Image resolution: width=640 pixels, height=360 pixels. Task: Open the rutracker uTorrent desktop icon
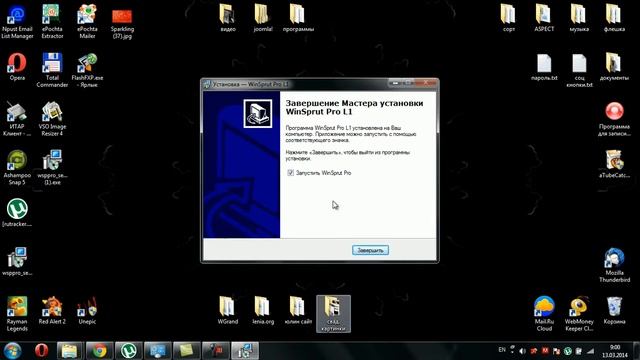tap(17, 213)
